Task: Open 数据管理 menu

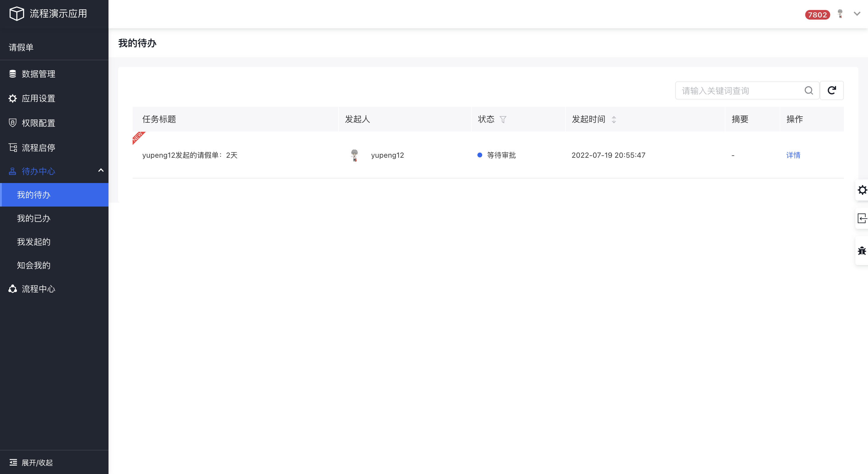Action: click(x=54, y=74)
